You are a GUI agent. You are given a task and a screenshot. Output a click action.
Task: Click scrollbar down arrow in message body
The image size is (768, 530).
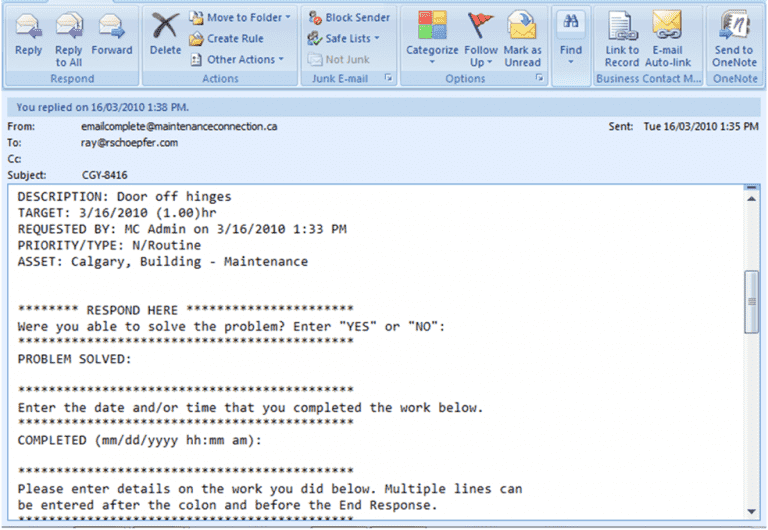click(x=751, y=511)
